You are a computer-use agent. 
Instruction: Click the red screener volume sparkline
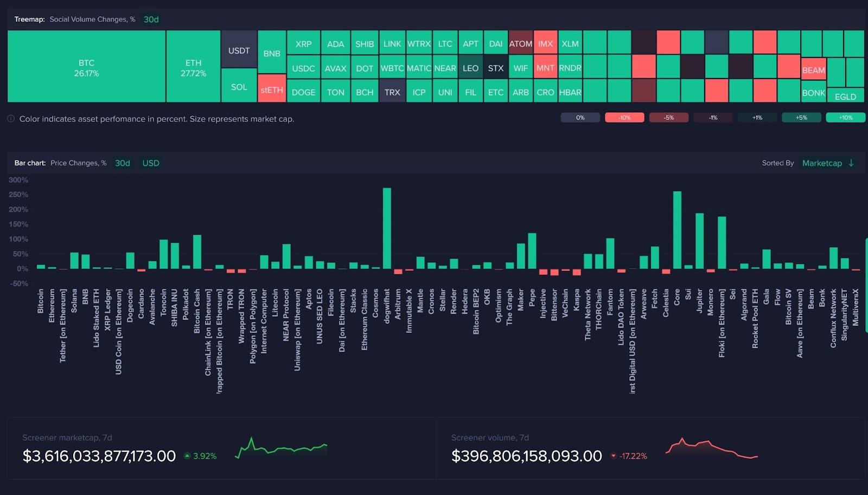tap(712, 448)
